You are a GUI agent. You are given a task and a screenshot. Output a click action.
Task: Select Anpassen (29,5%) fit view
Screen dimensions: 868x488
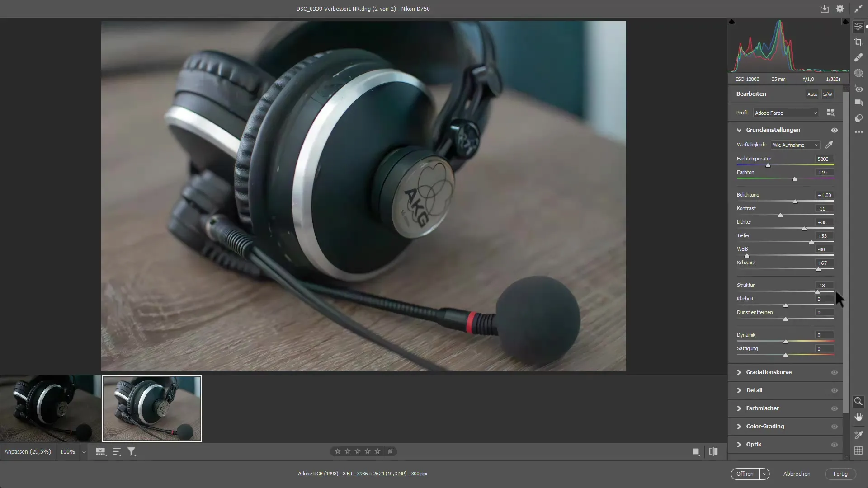coord(28,452)
